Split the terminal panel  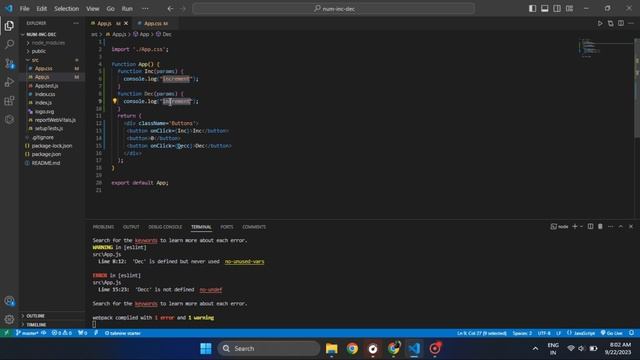[590, 227]
